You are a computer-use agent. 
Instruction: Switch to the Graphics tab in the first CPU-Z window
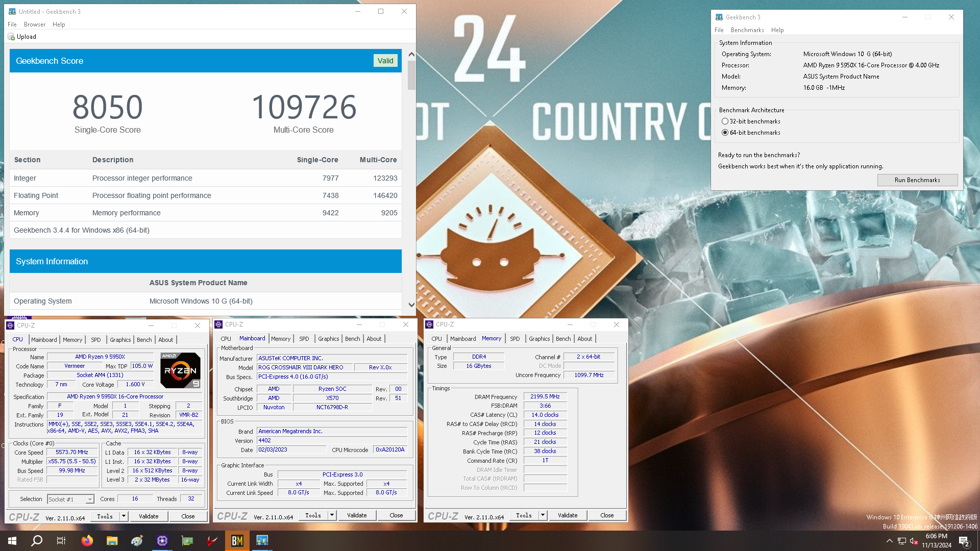[120, 340]
